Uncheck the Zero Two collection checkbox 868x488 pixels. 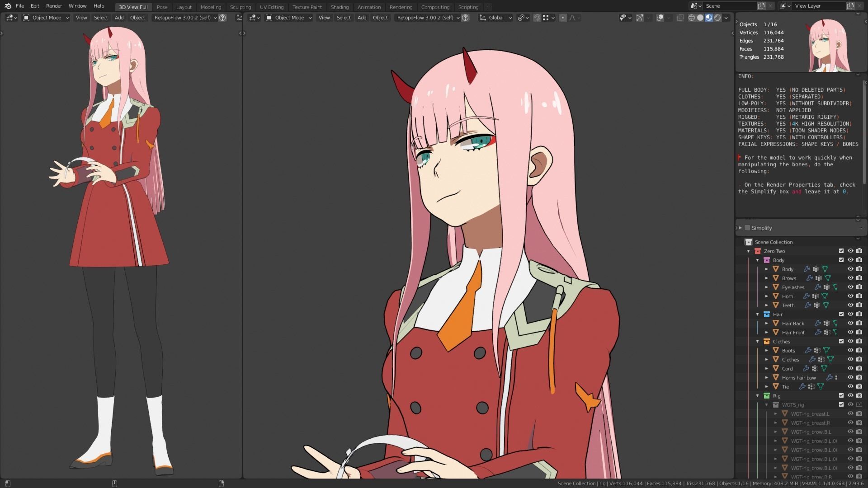pos(841,251)
